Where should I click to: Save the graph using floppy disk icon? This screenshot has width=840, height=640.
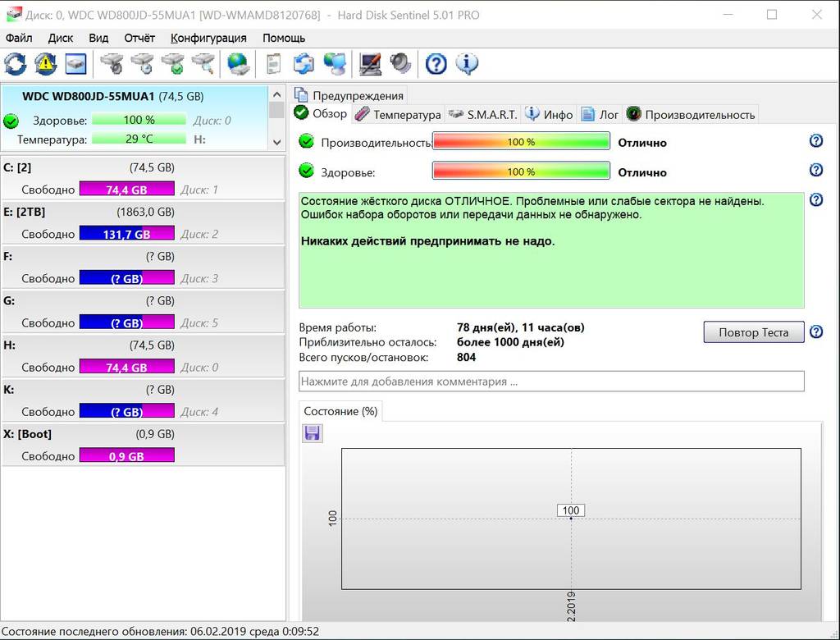[x=313, y=433]
